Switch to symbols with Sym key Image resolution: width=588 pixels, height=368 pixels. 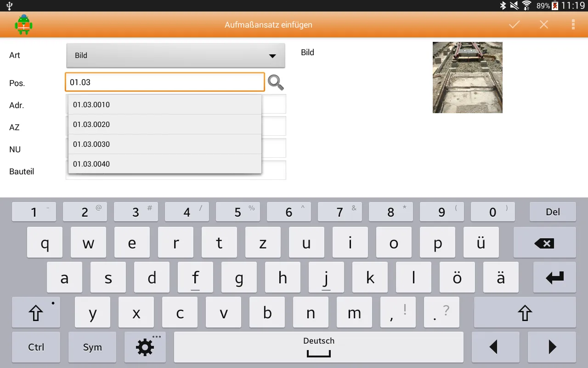click(92, 347)
